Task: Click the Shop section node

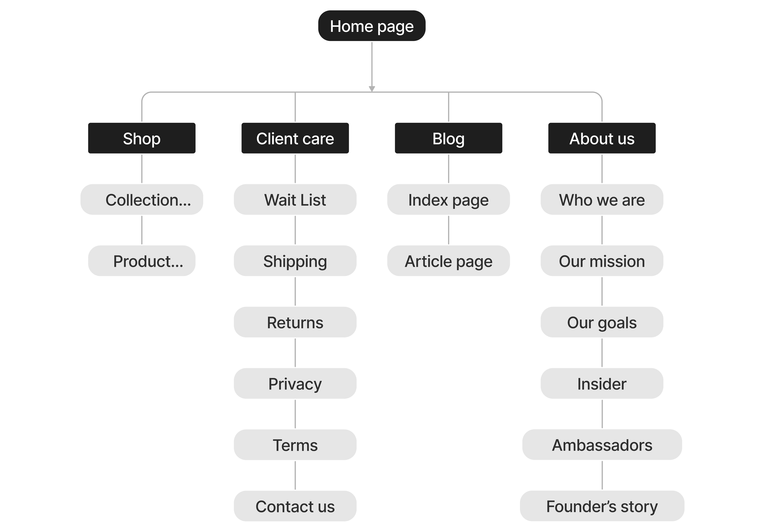Action: (x=142, y=138)
